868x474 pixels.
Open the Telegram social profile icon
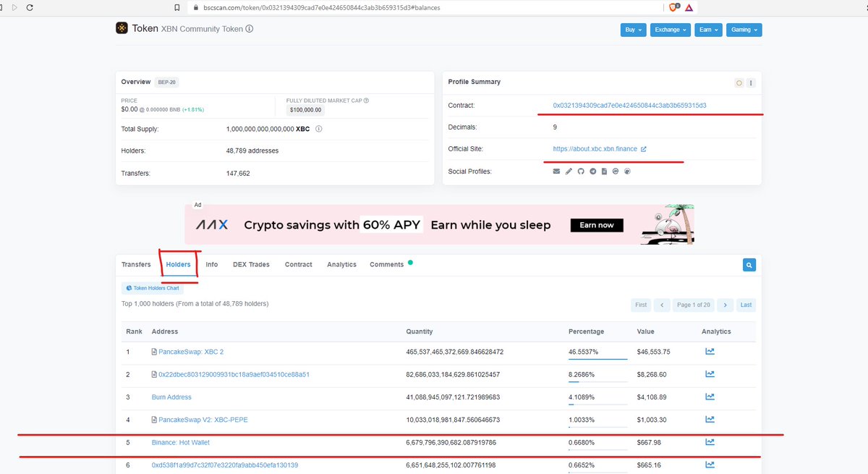click(592, 172)
